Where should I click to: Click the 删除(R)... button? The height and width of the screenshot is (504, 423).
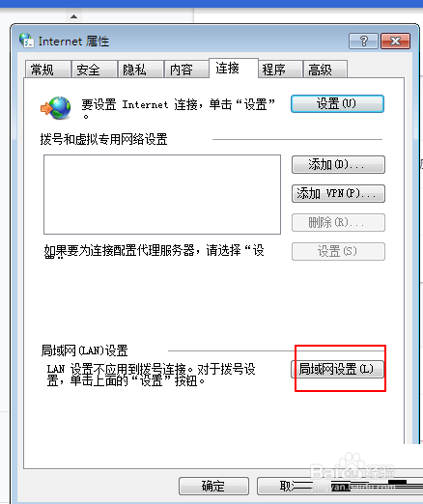338,222
